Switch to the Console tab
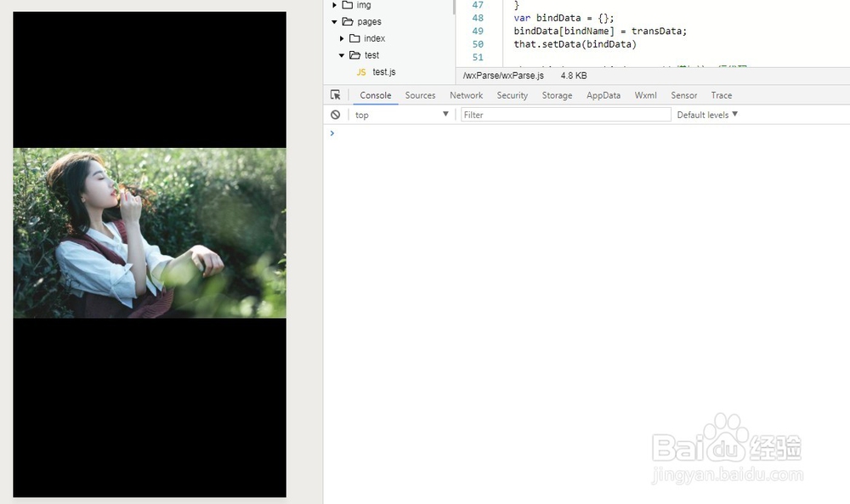 [375, 95]
